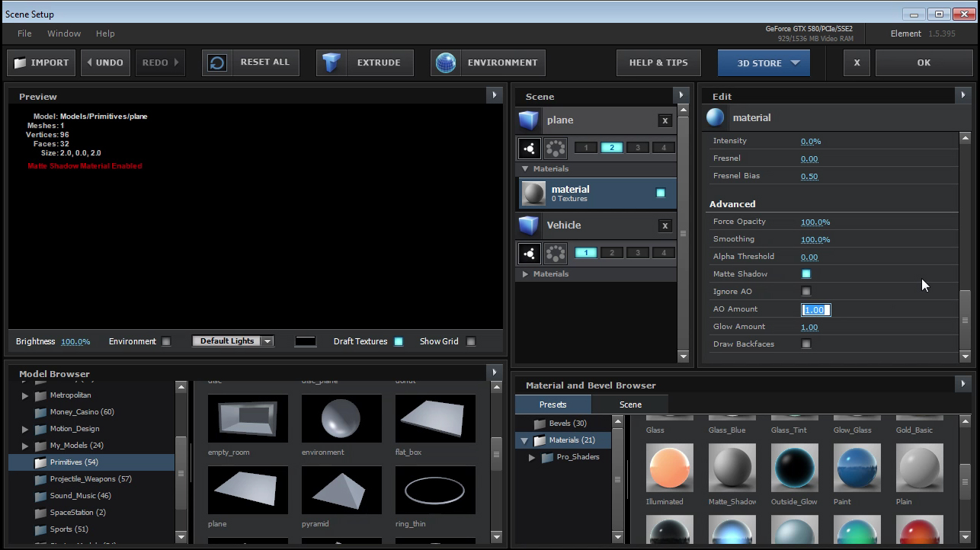
Task: Click the Outside_Glow material sphere
Action: point(794,468)
